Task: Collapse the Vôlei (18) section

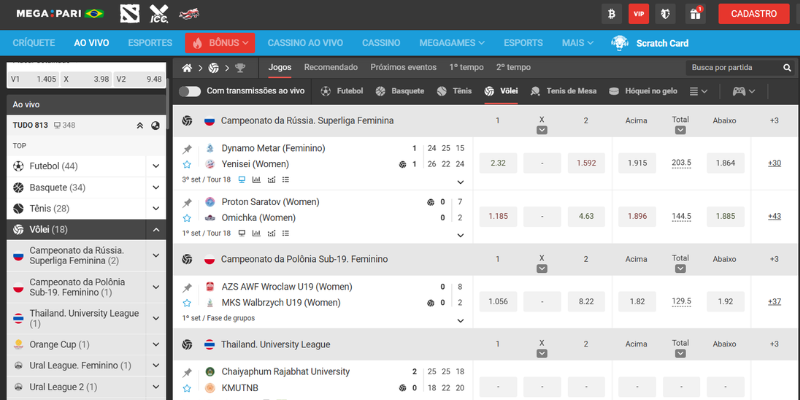Action: [x=156, y=230]
